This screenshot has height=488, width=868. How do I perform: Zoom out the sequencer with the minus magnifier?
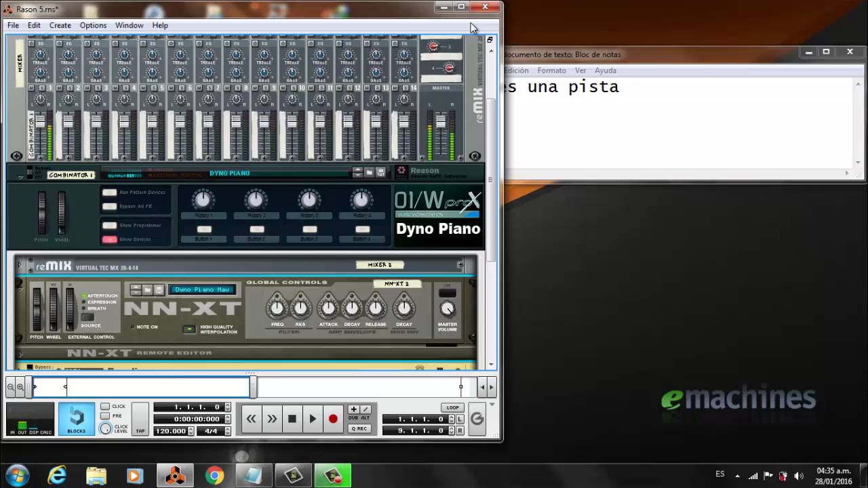pos(11,387)
